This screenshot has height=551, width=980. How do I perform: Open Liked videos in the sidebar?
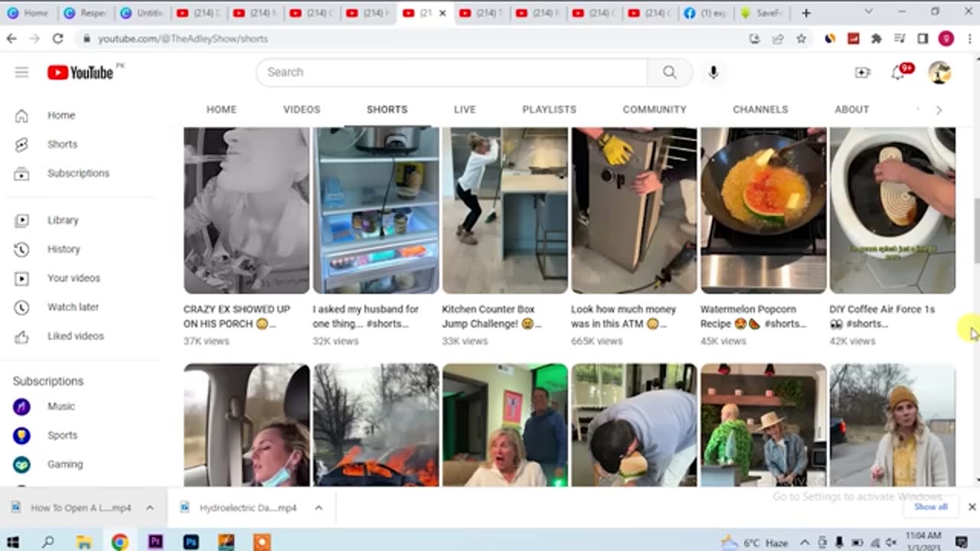point(75,336)
